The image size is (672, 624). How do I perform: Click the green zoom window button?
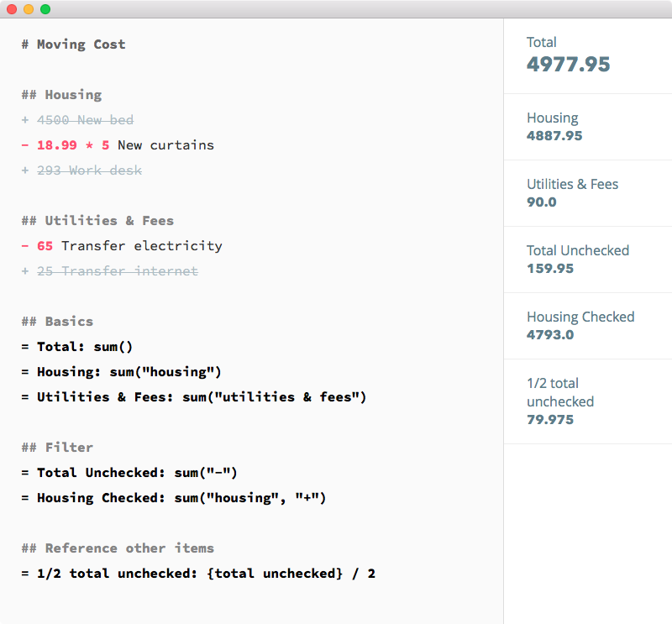coord(45,9)
